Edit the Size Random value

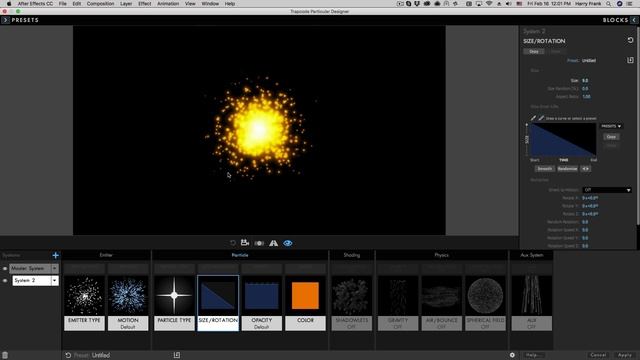point(585,89)
